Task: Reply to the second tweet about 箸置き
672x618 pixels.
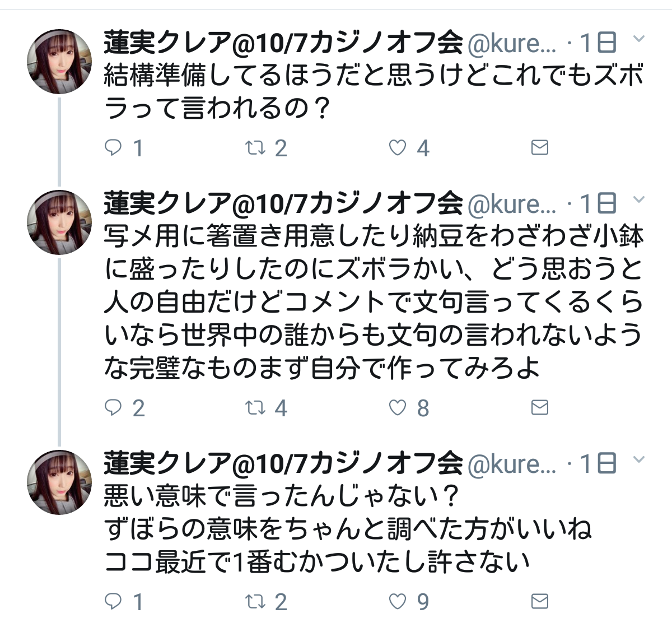Action: pyautogui.click(x=114, y=408)
